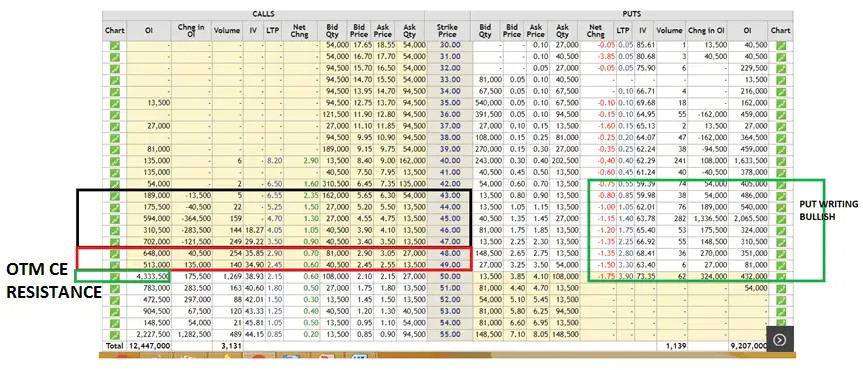Image resolution: width=863 pixels, height=370 pixels.
Task: Click the puts Net Chng column header
Action: pos(596,30)
